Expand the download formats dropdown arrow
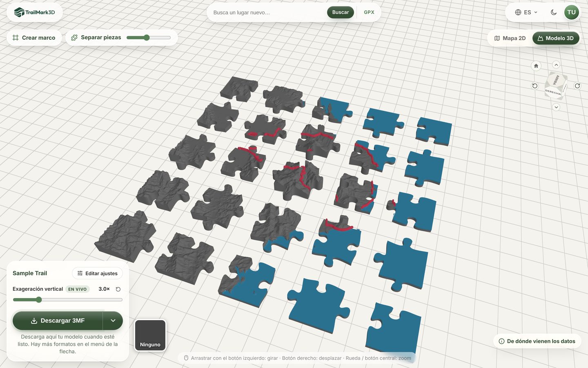 pos(113,321)
